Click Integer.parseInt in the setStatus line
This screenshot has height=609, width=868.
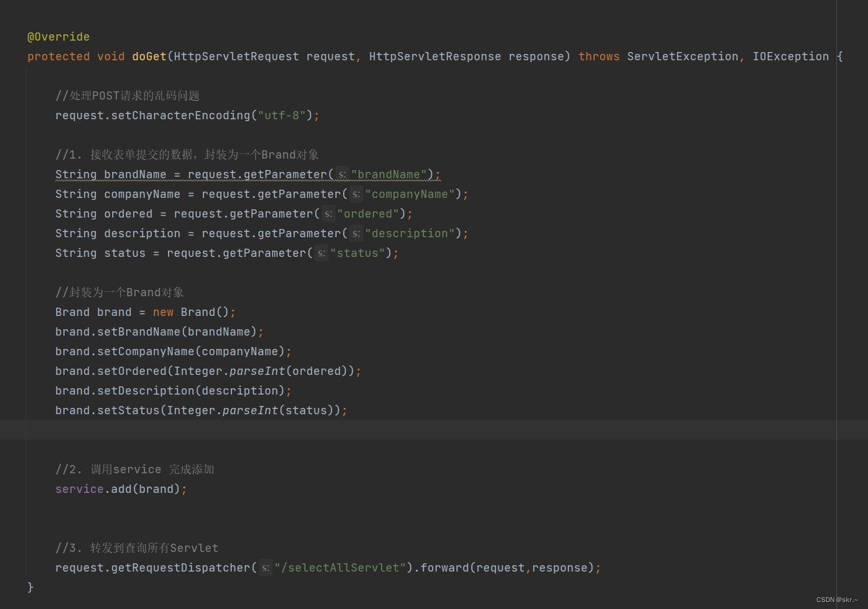223,410
